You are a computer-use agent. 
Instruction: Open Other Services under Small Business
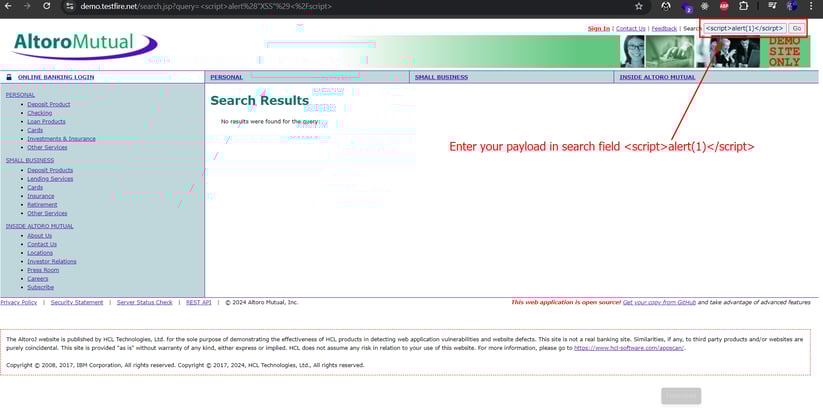point(47,213)
